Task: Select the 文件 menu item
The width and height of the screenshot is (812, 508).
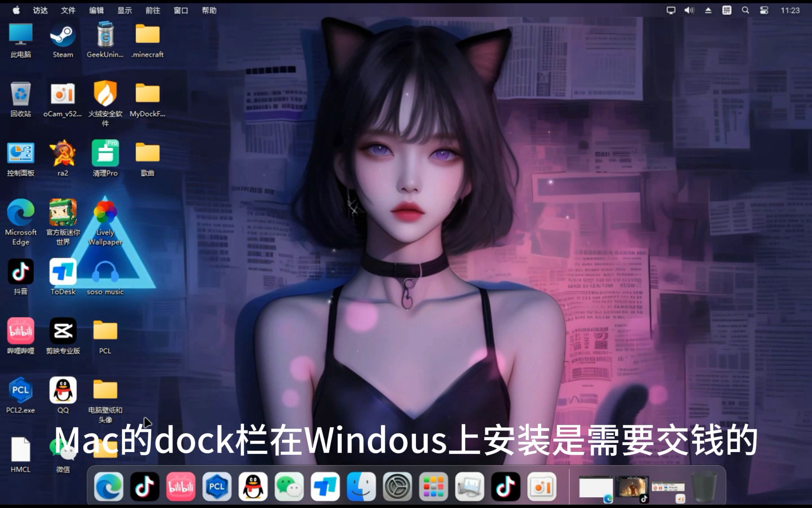Action: coord(68,10)
